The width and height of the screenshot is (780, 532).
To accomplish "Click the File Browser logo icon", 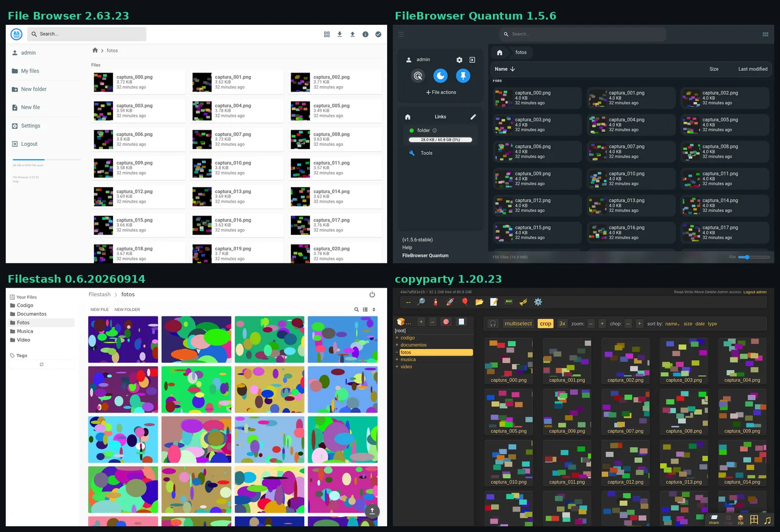I will [17, 34].
